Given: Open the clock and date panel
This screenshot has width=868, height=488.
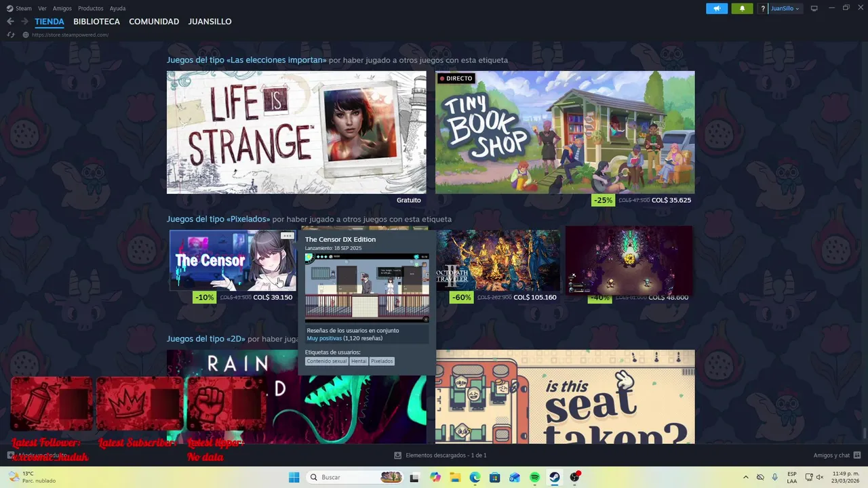Looking at the screenshot, I should click(846, 477).
